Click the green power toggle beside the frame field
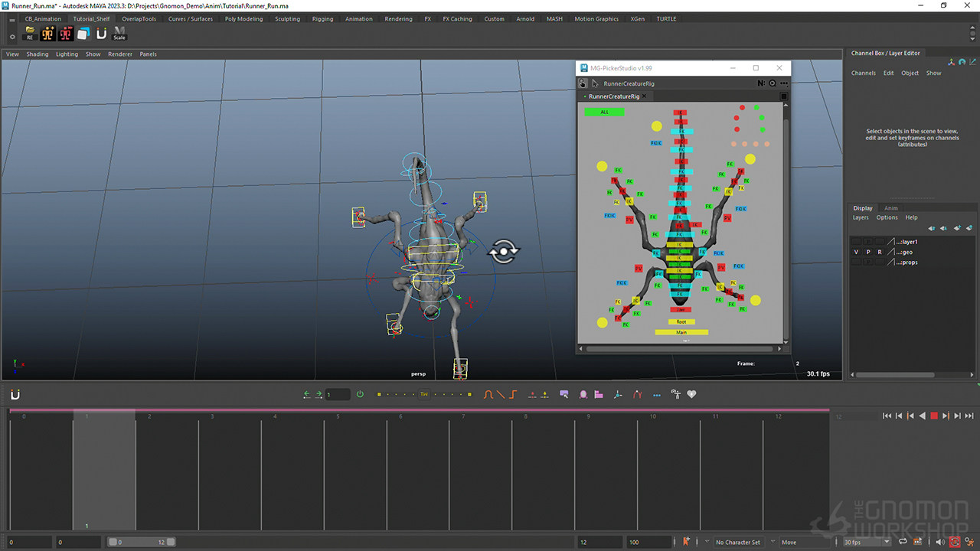The image size is (980, 551). click(x=360, y=394)
